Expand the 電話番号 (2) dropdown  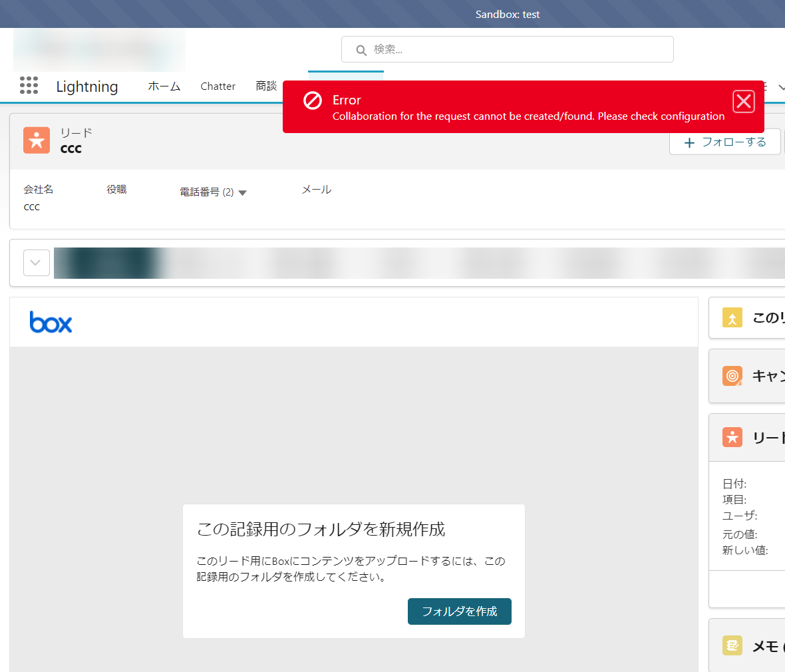pyautogui.click(x=242, y=193)
